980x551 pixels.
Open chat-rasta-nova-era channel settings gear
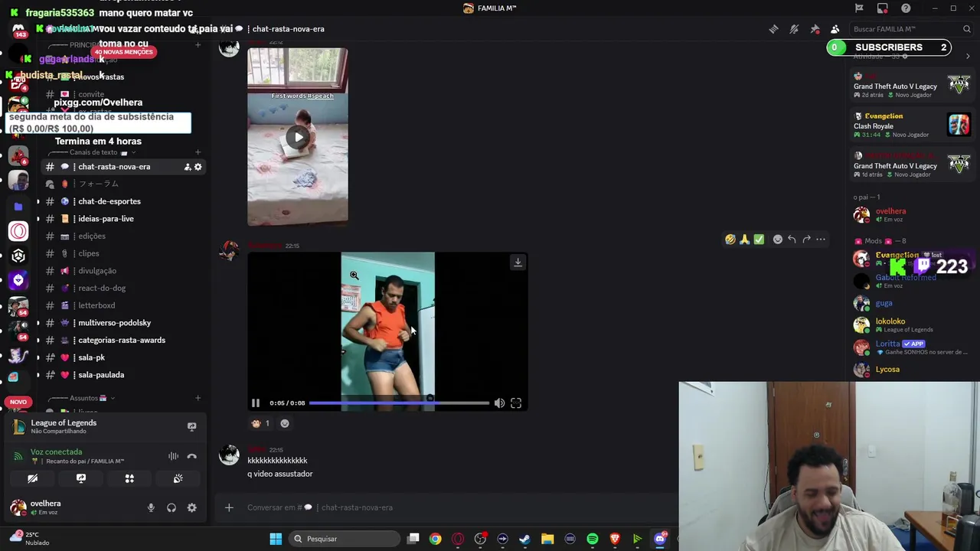(x=198, y=167)
